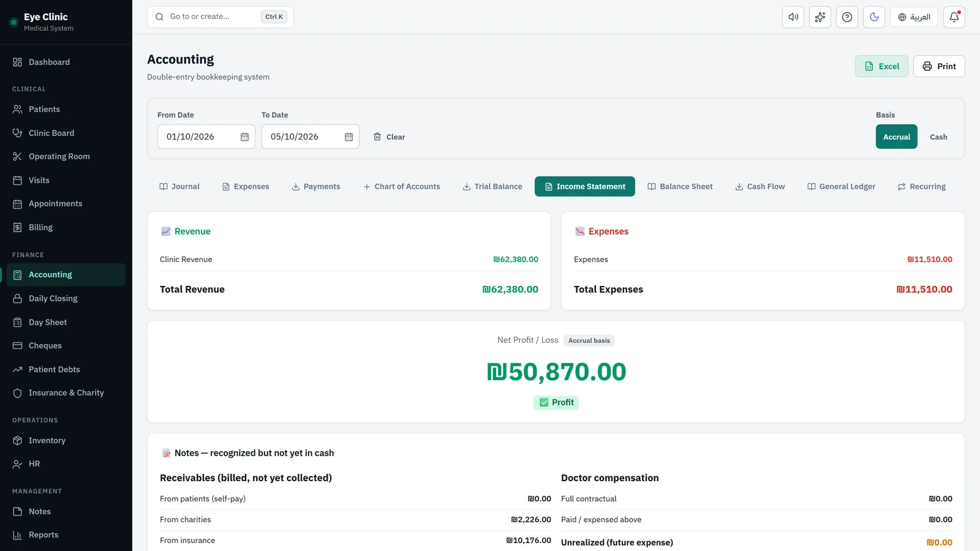The height and width of the screenshot is (551, 980).
Task: Open Day Sheet in sidebar
Action: [66, 322]
